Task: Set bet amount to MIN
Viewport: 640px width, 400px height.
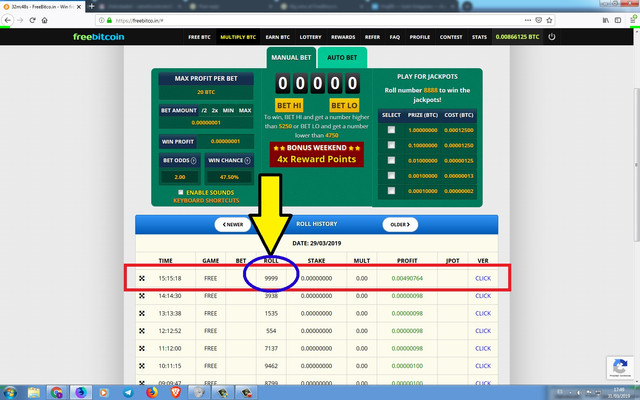Action: 228,110
